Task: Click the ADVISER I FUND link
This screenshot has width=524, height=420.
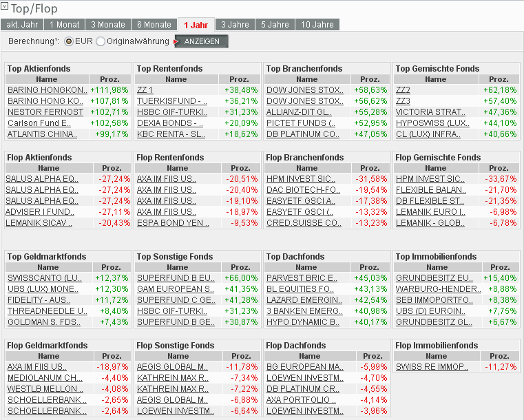Action: (41, 211)
